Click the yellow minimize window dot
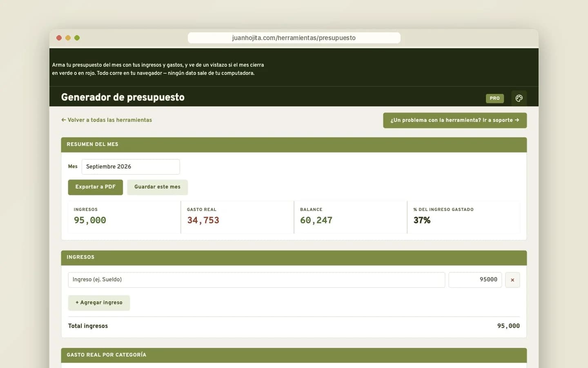This screenshot has width=588, height=368. click(x=68, y=38)
